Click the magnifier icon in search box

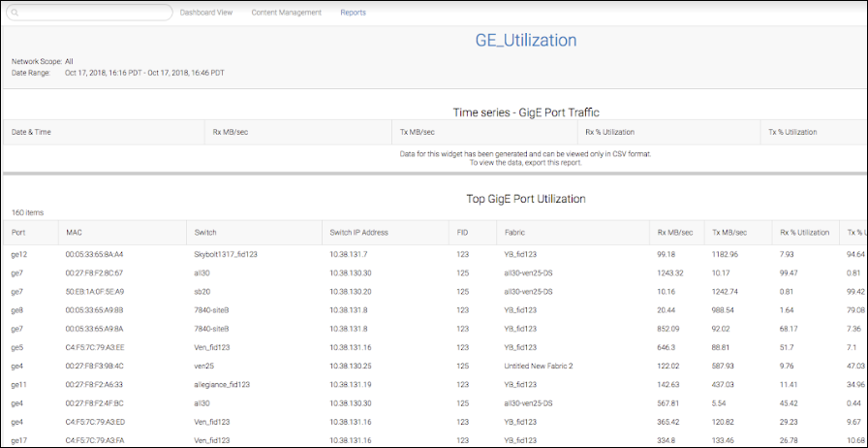point(15,14)
